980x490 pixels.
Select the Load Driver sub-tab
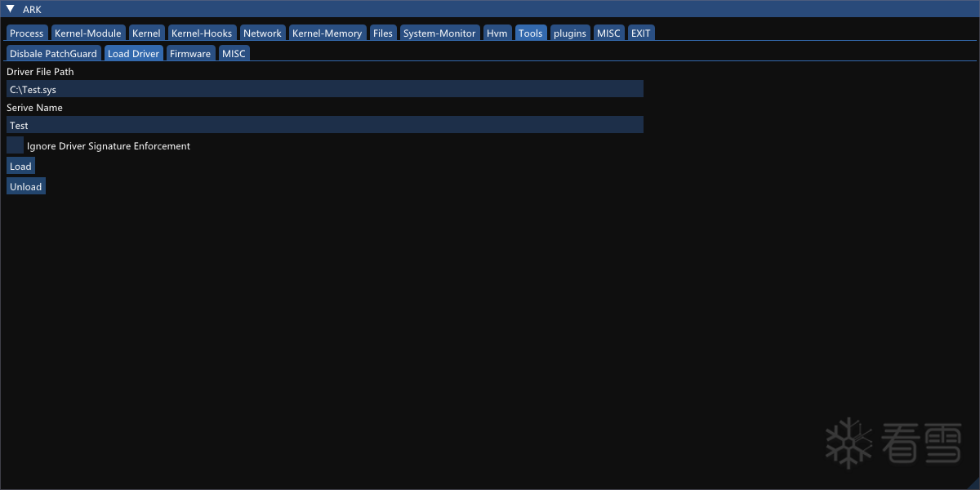click(134, 53)
